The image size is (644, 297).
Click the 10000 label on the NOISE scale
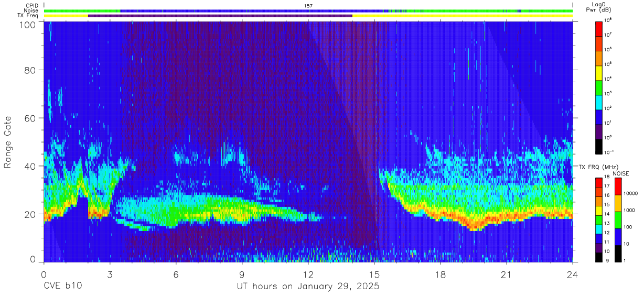[x=631, y=193]
